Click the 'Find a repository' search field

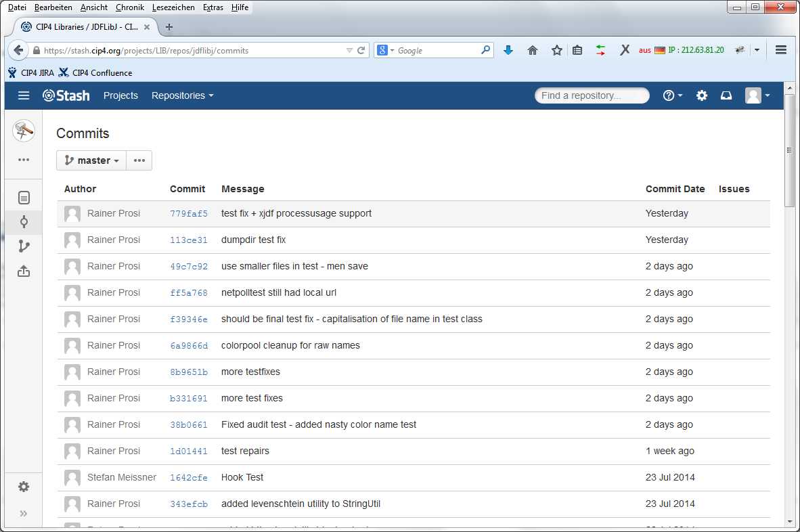592,95
